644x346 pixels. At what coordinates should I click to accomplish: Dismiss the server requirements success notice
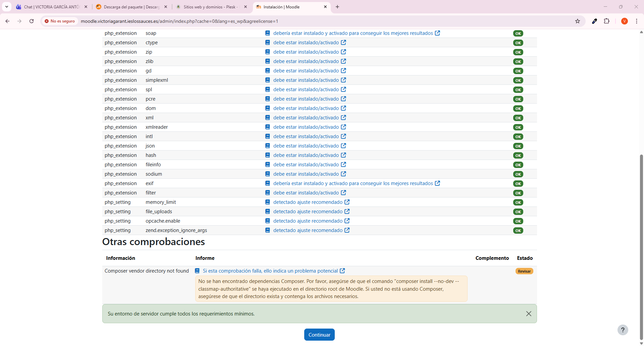(x=529, y=314)
